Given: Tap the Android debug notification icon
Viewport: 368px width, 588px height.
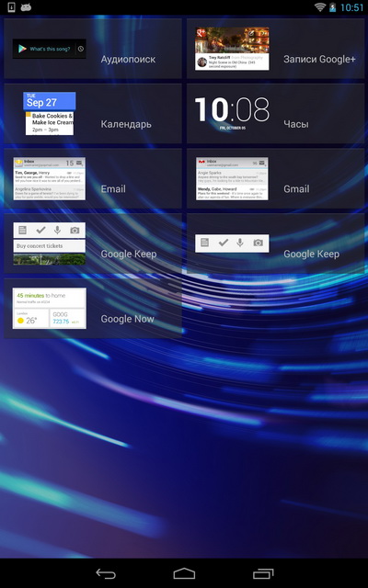Looking at the screenshot, I should [26, 7].
